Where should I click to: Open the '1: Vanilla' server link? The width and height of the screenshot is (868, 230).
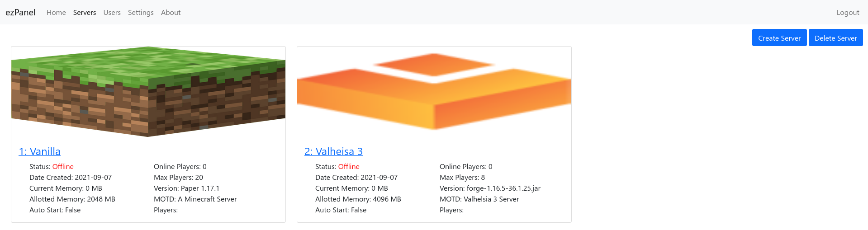[40, 151]
